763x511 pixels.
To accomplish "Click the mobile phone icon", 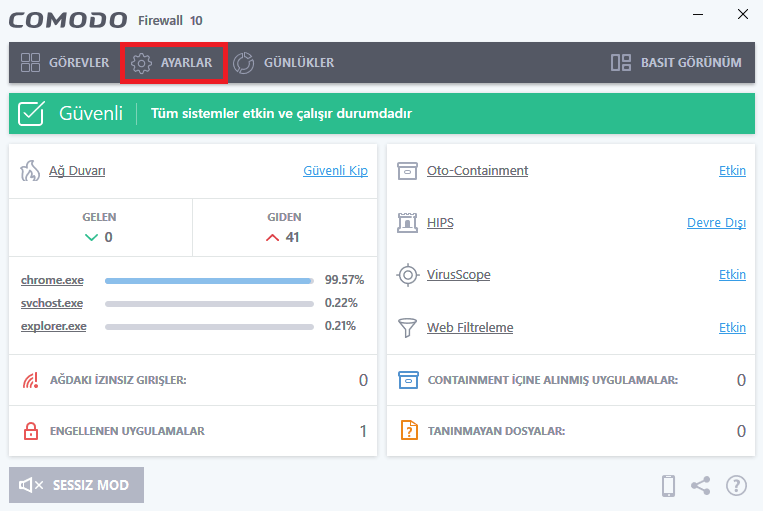I will tap(669, 486).
